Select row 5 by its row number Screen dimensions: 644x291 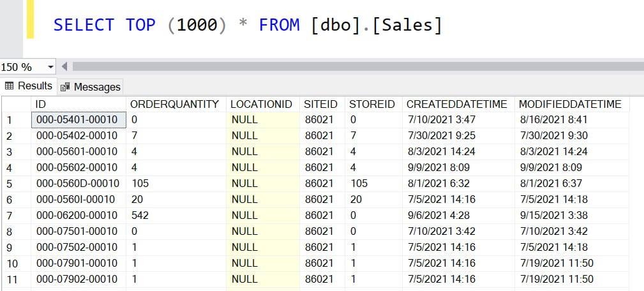(x=10, y=184)
